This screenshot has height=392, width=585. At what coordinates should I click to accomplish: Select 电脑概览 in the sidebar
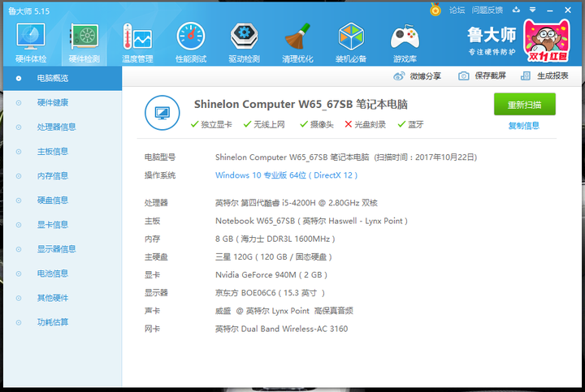63,78
